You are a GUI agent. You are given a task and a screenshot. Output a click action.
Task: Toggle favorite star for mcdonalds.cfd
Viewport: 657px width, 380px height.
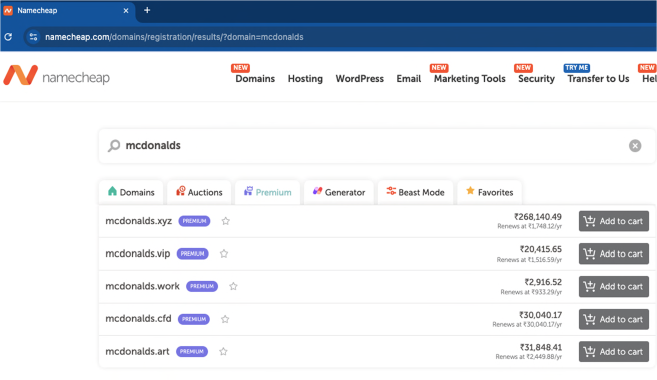225,319
